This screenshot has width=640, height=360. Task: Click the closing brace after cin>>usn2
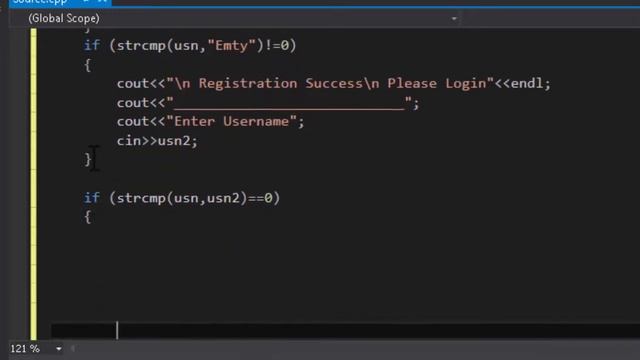(x=87, y=160)
